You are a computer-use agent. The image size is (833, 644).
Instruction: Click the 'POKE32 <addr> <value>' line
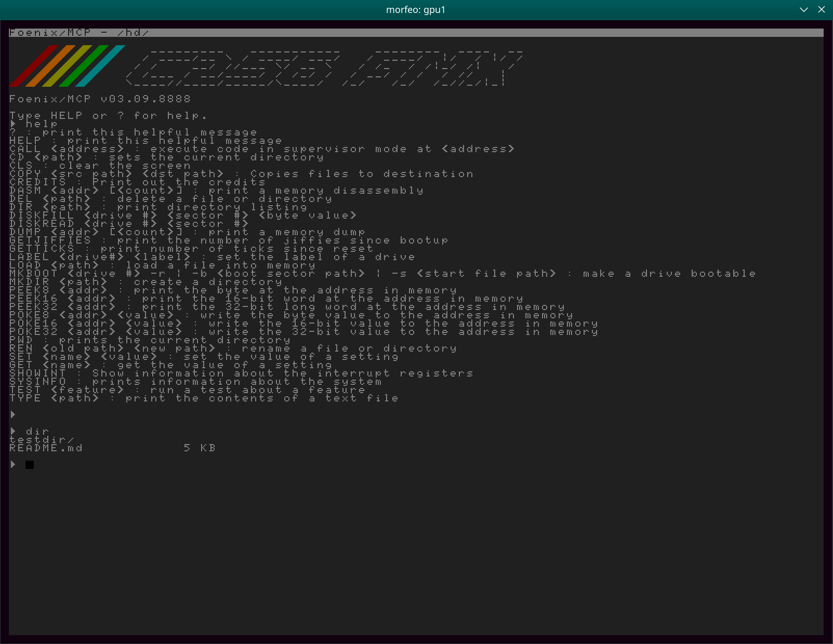pyautogui.click(x=304, y=331)
